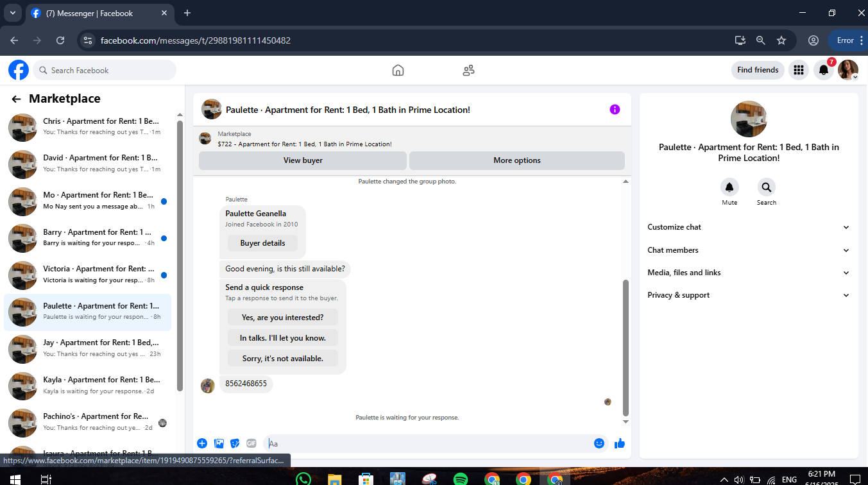Open Microsoft Store from the taskbar
Image resolution: width=868 pixels, height=485 pixels.
(366, 479)
